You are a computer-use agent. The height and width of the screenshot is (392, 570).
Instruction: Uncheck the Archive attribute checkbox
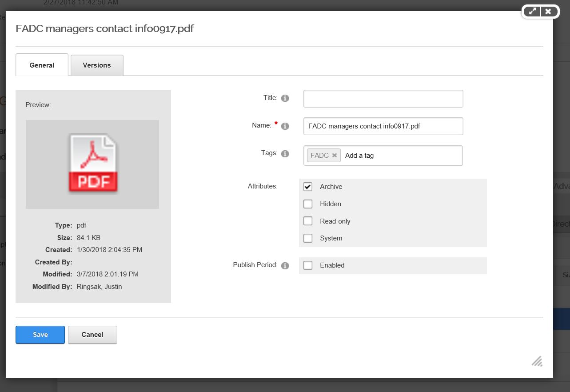tap(308, 187)
